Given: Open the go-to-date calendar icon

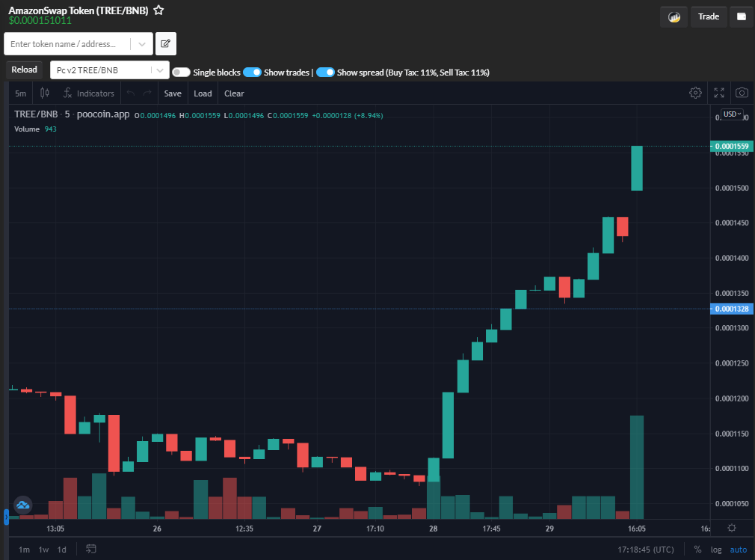Looking at the screenshot, I should 91,549.
